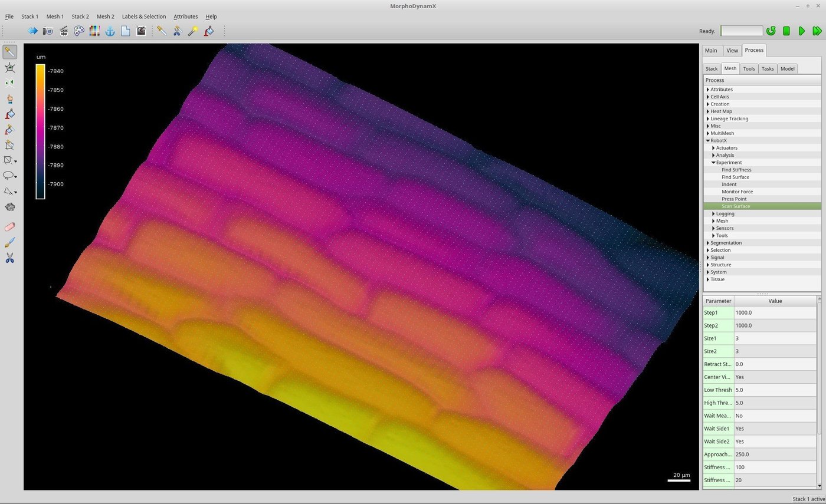This screenshot has height=504, width=826.
Task: Click the movie clapperboard icon in the toolbar
Action: click(63, 31)
